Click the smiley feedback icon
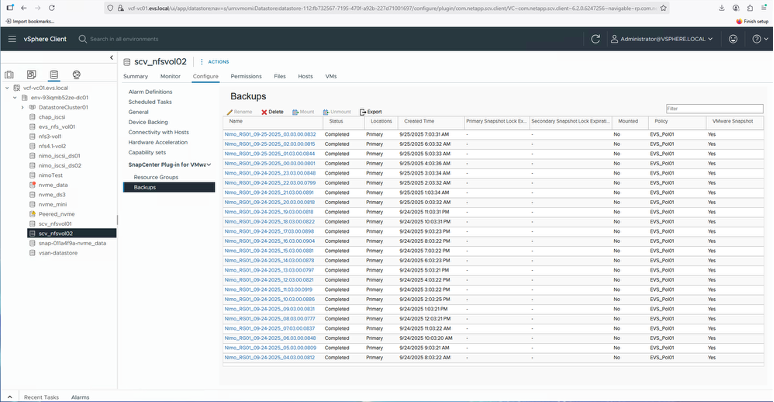 (x=732, y=39)
